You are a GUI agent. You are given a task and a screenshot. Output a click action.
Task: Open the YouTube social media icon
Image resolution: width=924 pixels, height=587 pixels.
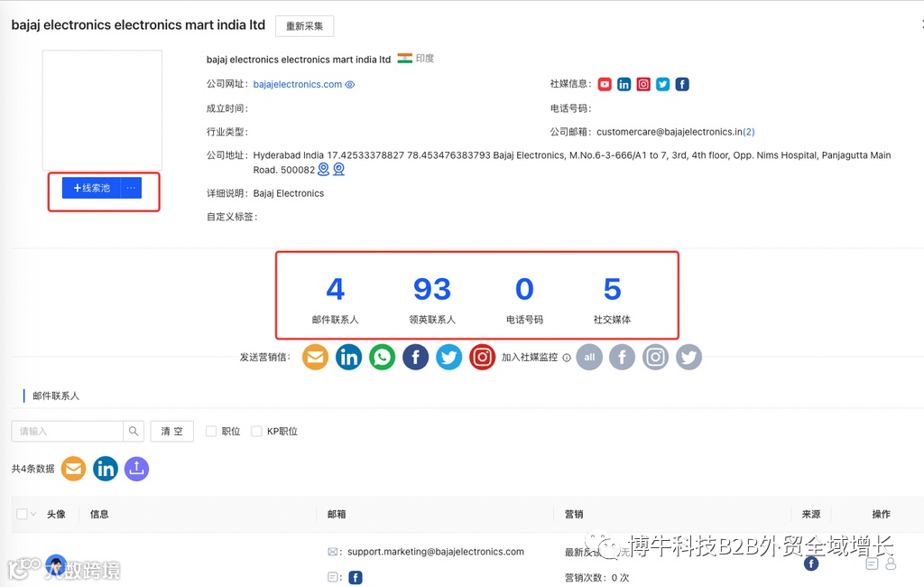(605, 84)
